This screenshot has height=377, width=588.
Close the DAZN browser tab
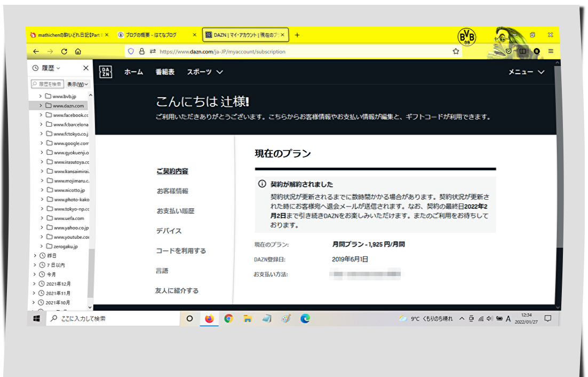pos(282,35)
